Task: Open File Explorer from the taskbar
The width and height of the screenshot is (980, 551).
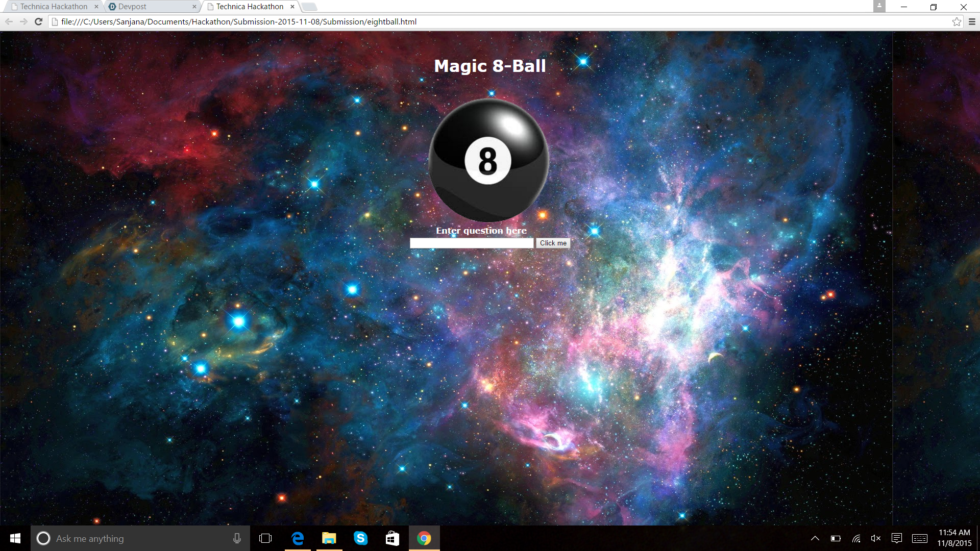Action: coord(329,538)
